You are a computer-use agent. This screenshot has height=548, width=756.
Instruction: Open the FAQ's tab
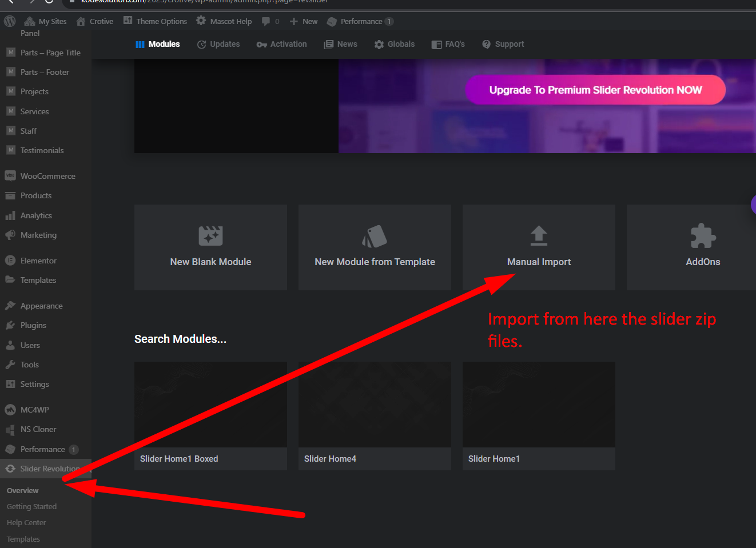point(448,44)
